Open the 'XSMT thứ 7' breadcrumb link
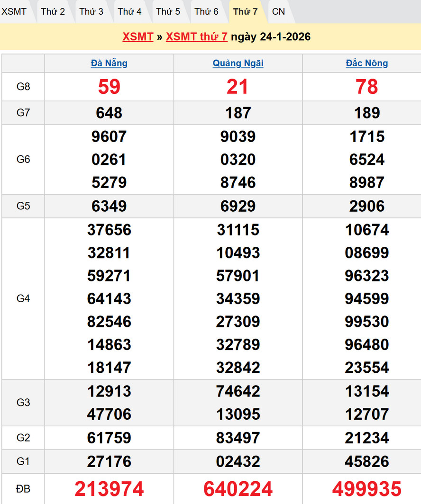 [x=196, y=37]
